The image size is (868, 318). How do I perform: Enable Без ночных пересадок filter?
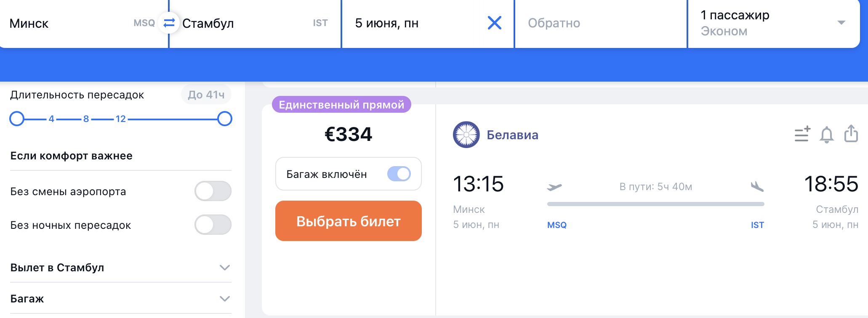(213, 225)
